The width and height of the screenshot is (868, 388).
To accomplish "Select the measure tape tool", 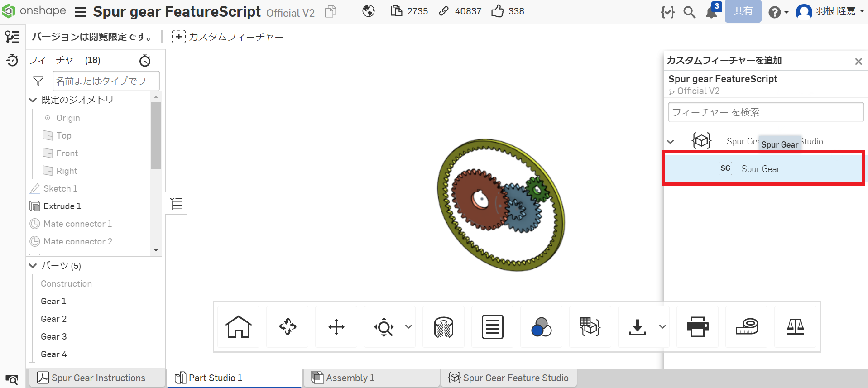I will 747,327.
